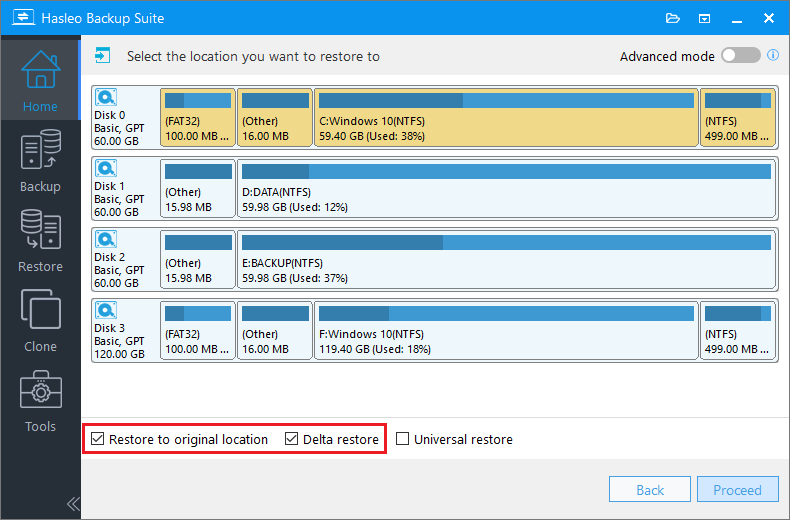This screenshot has height=520, width=790.
Task: Select Disk 0 drive icon
Action: [x=106, y=97]
